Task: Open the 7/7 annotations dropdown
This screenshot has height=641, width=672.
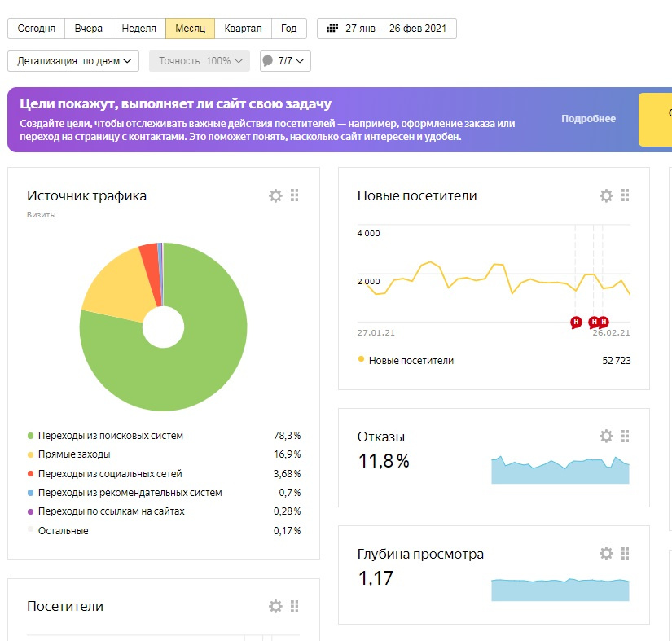Action: [x=285, y=61]
